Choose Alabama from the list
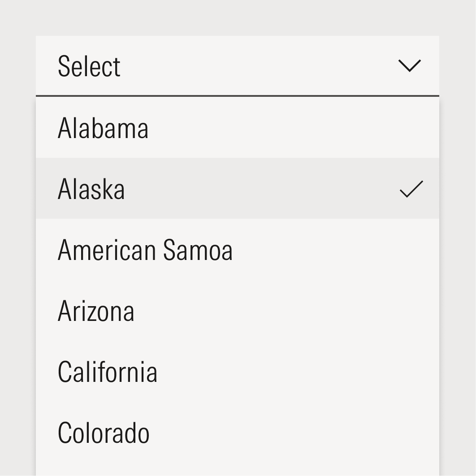 [x=237, y=128]
